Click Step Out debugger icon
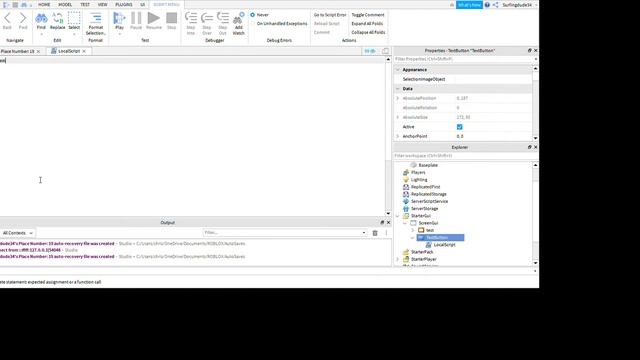640x360 pixels. point(222,18)
